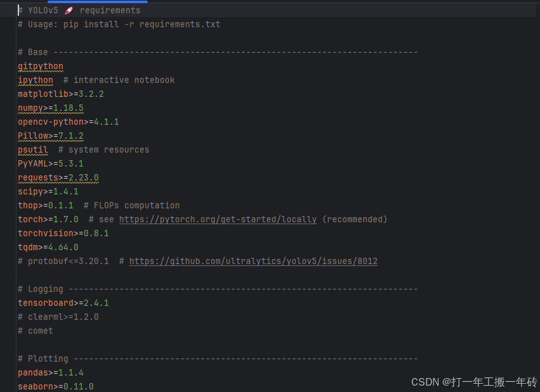
Task: Click the PyYAML>=5.3.1 line
Action: 50,163
